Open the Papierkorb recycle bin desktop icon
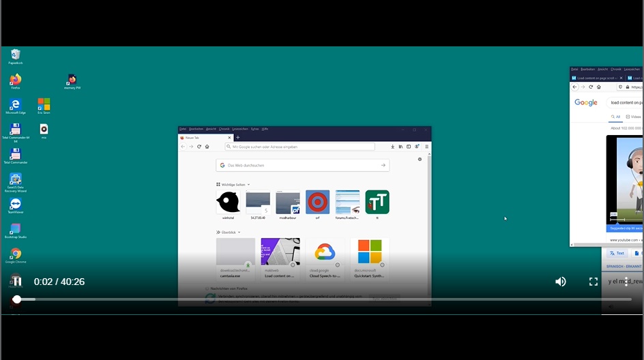 pyautogui.click(x=16, y=57)
